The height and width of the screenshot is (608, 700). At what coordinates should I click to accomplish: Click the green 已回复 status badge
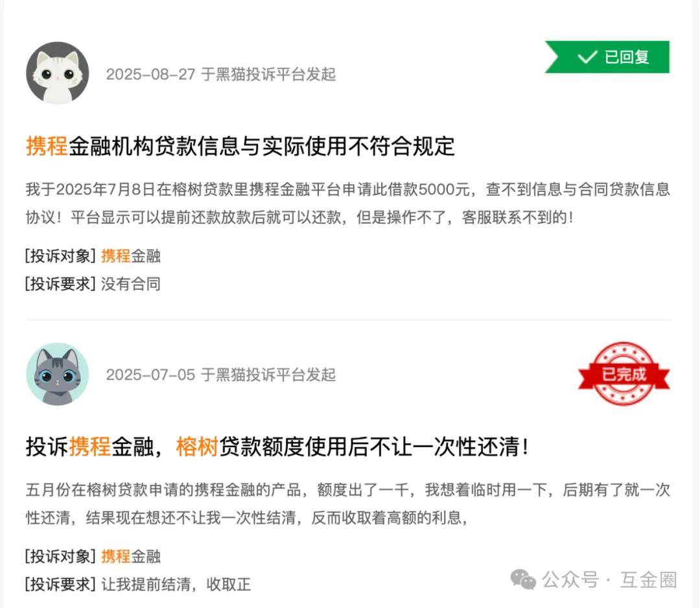[607, 56]
